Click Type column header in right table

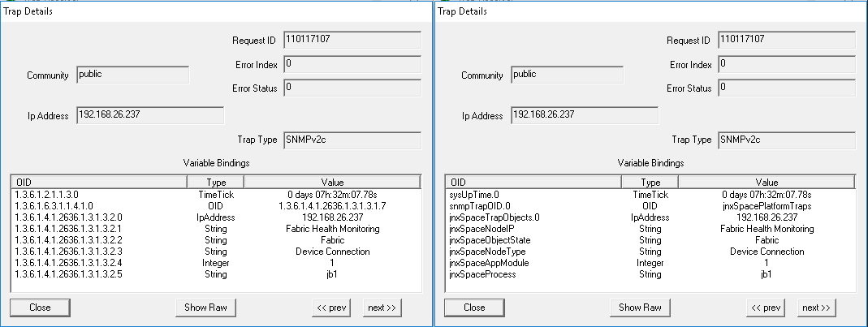[x=650, y=183]
